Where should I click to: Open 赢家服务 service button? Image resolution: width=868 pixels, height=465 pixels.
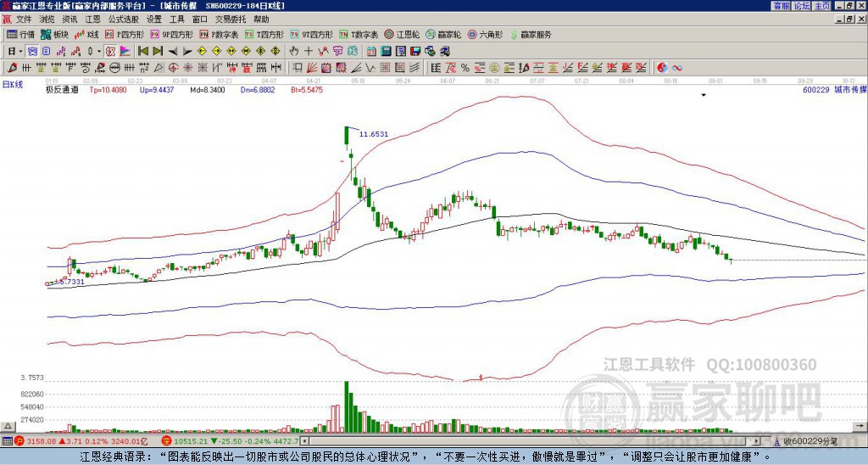[531, 34]
